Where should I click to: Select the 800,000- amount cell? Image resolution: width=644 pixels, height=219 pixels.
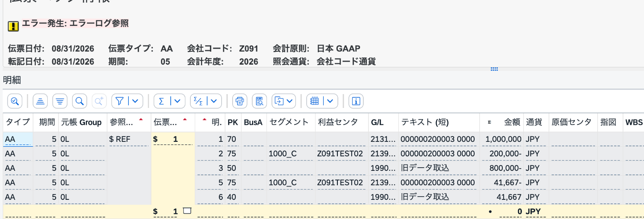pos(501,168)
